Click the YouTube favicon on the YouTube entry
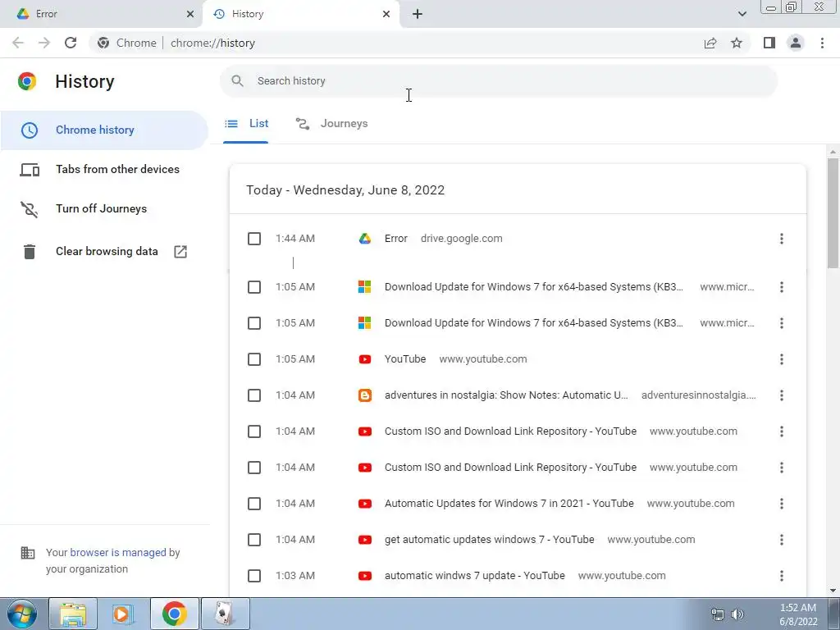The height and width of the screenshot is (630, 840). coord(365,359)
